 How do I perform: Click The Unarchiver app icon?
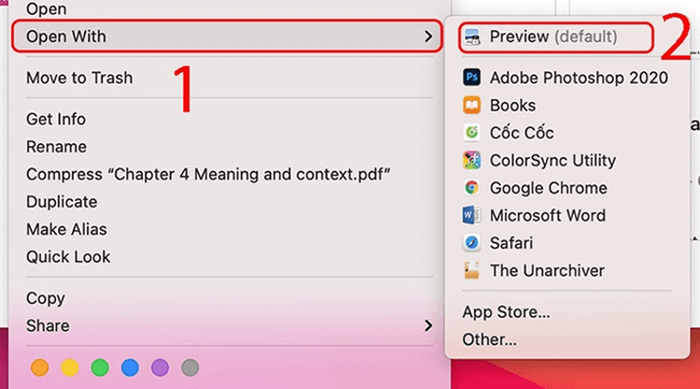(x=472, y=271)
